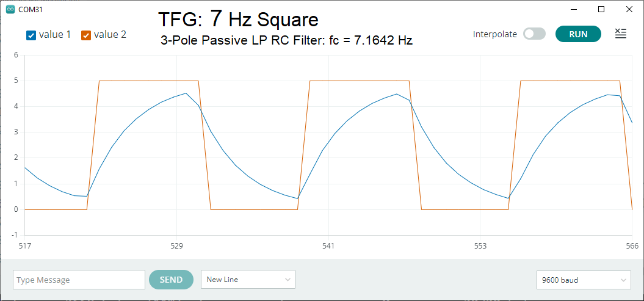Click the SEND button
Screen dimensions: 644x301
point(171,280)
